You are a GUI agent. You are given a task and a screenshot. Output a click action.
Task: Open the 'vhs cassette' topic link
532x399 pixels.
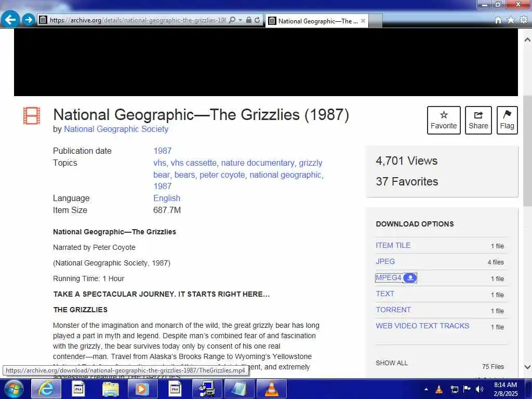tap(193, 163)
